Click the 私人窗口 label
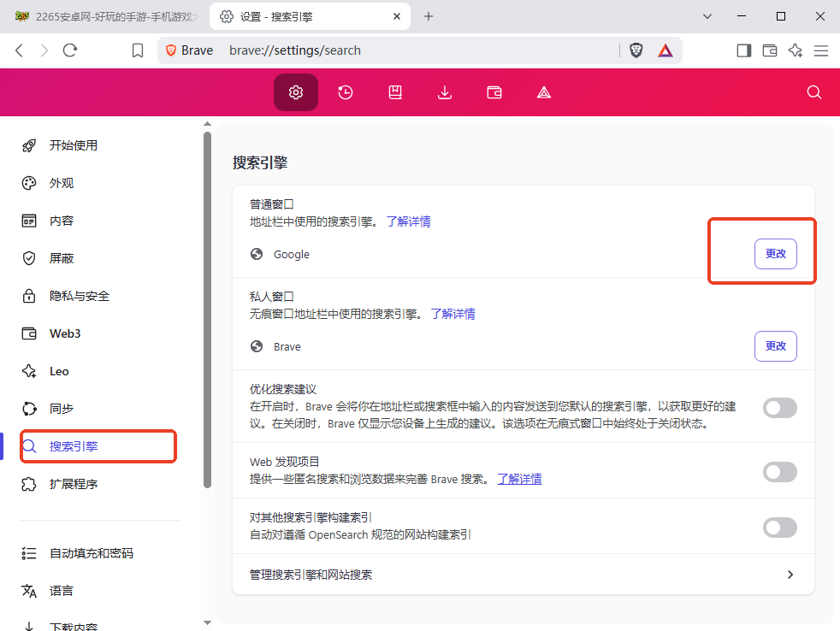 (x=272, y=296)
